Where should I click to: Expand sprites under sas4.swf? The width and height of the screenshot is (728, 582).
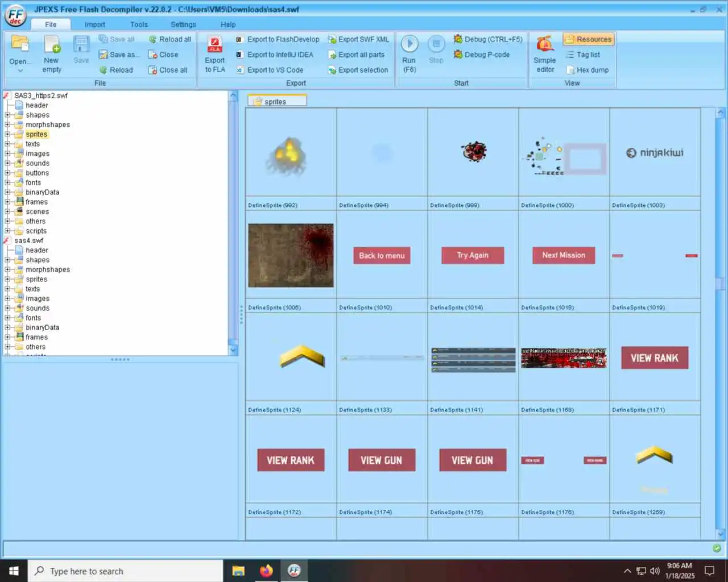(7, 279)
